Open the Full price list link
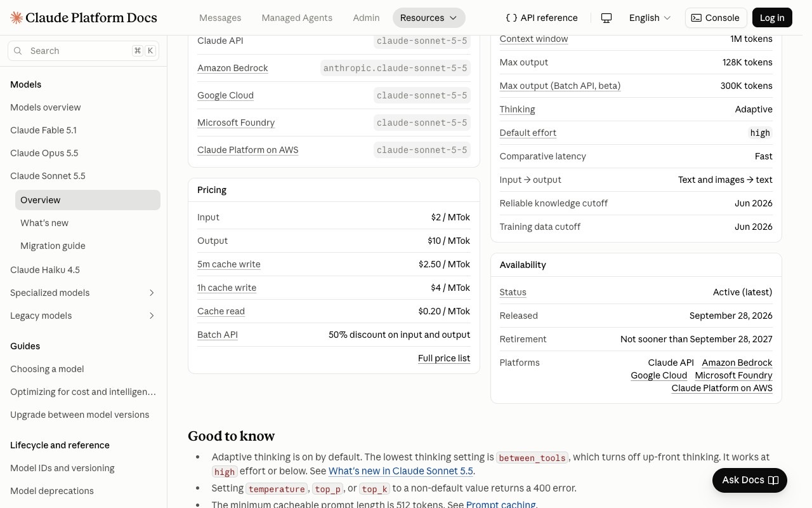This screenshot has width=812, height=508. [x=444, y=358]
